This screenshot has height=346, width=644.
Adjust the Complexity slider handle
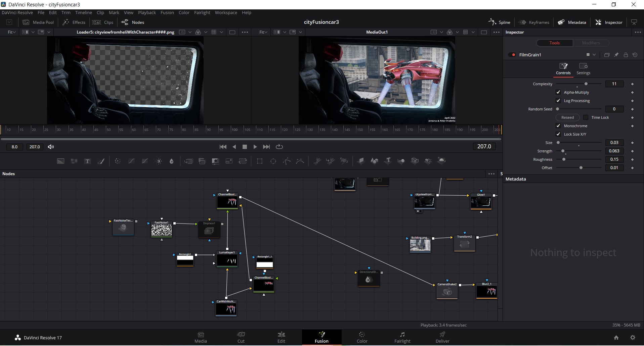(x=586, y=84)
